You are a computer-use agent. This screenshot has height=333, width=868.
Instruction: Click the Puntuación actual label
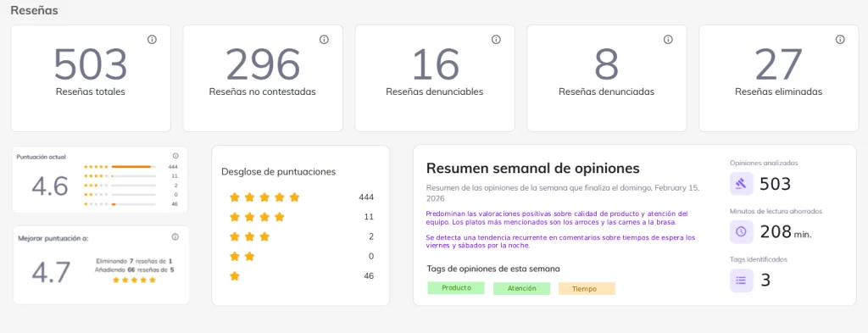(x=42, y=157)
